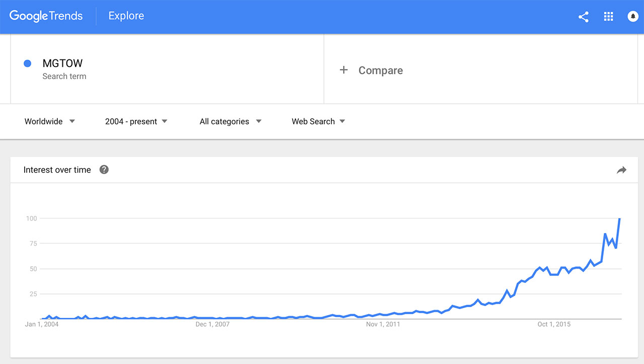The image size is (644, 364).
Task: Click the chart share arrow icon
Action: tap(621, 170)
